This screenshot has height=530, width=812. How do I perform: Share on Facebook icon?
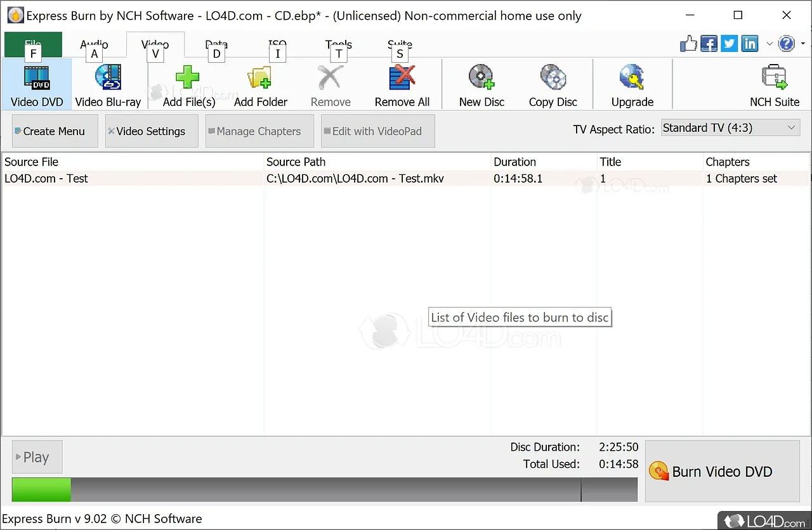point(709,44)
